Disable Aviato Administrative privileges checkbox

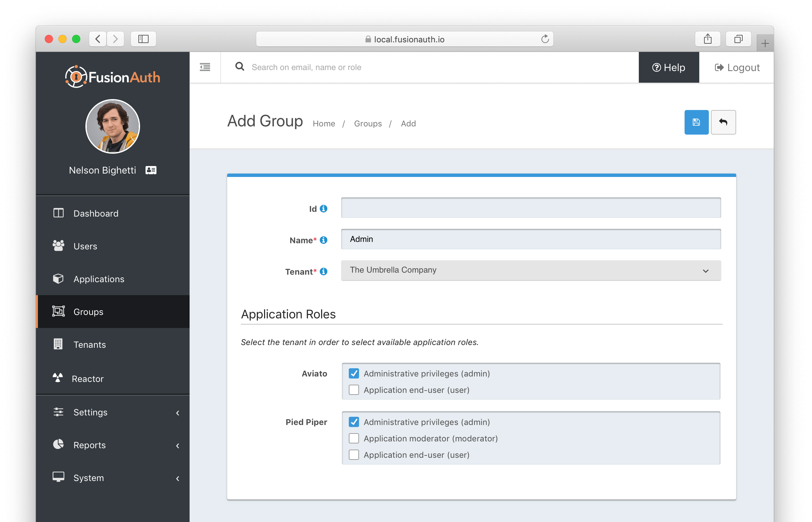tap(353, 373)
